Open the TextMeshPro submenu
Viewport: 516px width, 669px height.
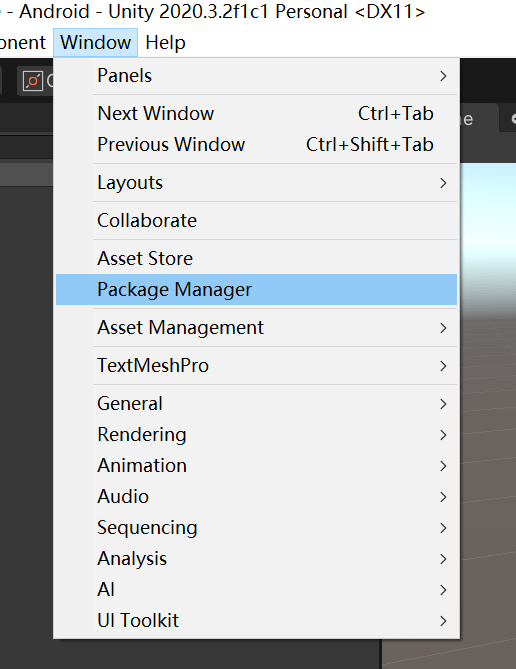256,366
